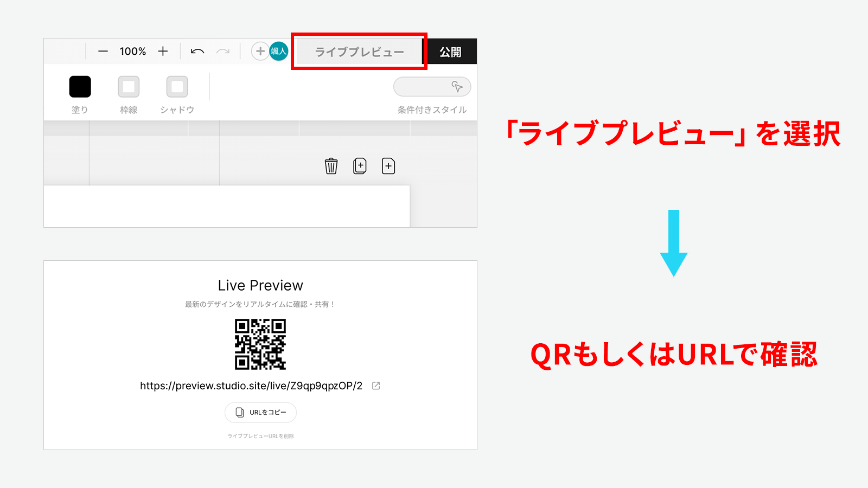Zoom in with the plus button
The image size is (868, 488).
163,52
